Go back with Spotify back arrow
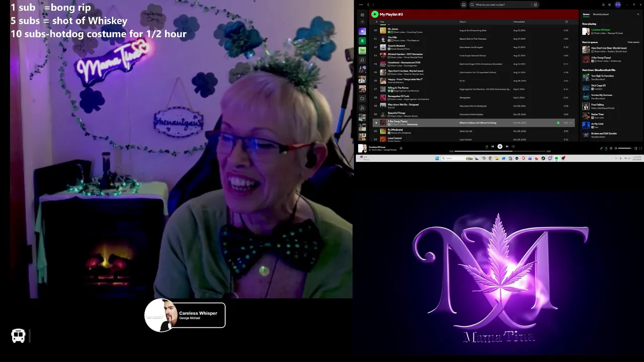 368,5
